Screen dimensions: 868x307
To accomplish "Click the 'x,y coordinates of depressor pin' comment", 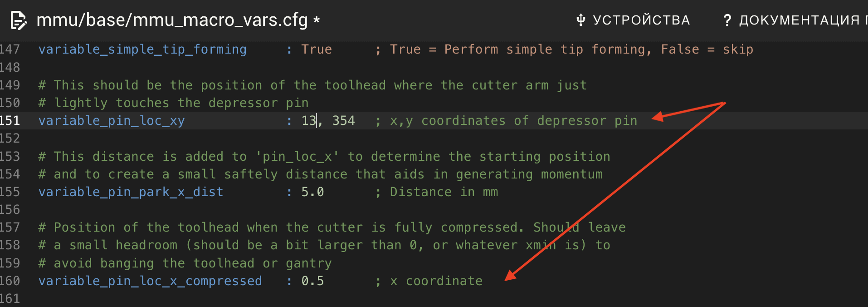I will point(514,121).
